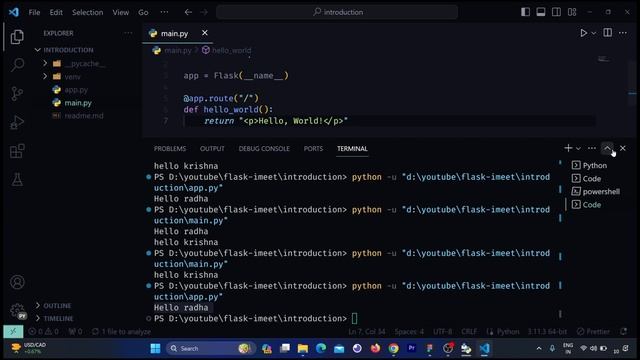The width and height of the screenshot is (640, 360).
Task: Switch to the PORTS panel tab
Action: click(x=313, y=149)
